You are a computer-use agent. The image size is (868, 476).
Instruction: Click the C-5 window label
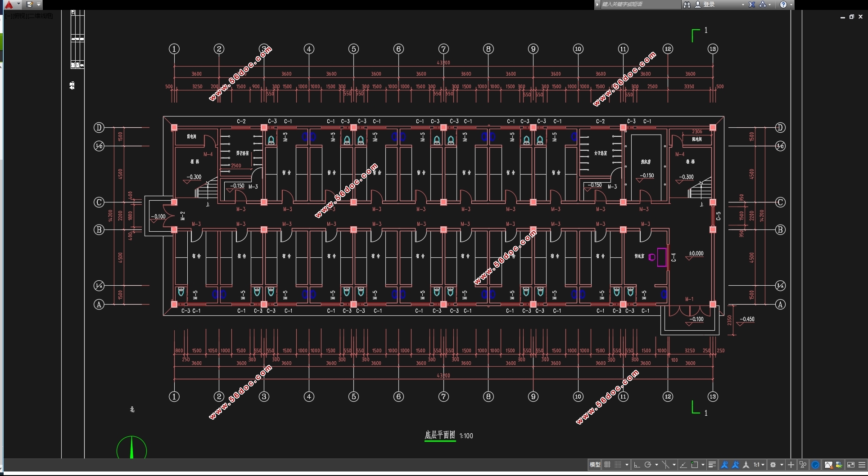(718, 216)
